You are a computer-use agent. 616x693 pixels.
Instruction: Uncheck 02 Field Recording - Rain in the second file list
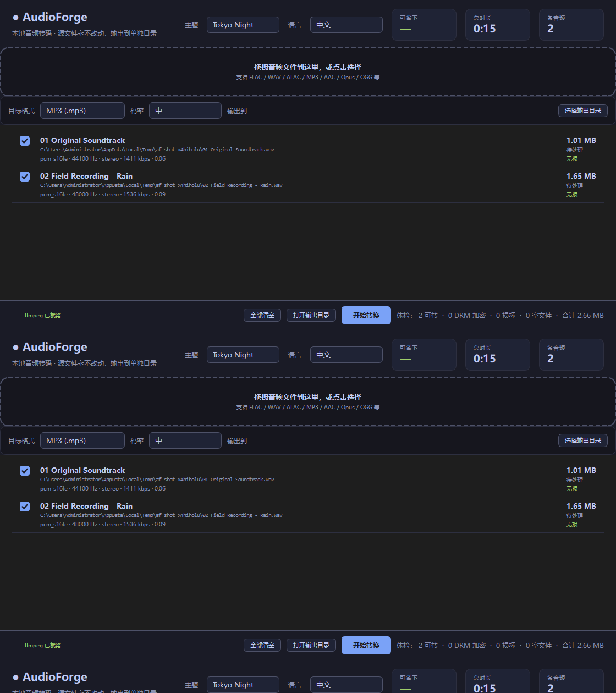tap(25, 507)
